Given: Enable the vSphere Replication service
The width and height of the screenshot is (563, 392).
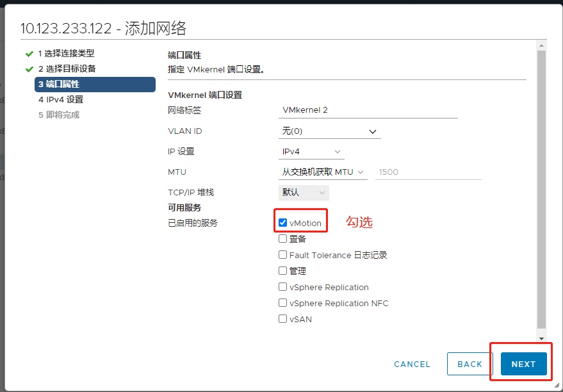Looking at the screenshot, I should [282, 286].
